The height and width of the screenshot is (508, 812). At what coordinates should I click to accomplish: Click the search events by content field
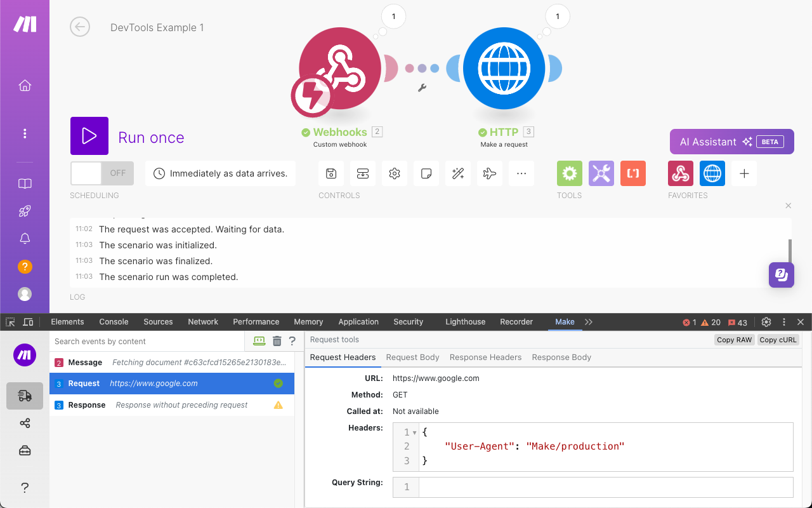pos(146,340)
